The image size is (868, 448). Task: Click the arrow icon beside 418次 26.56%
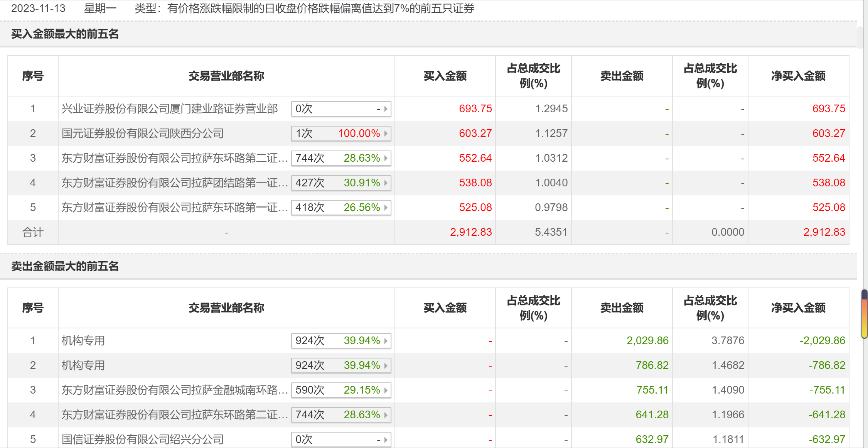[x=385, y=208]
